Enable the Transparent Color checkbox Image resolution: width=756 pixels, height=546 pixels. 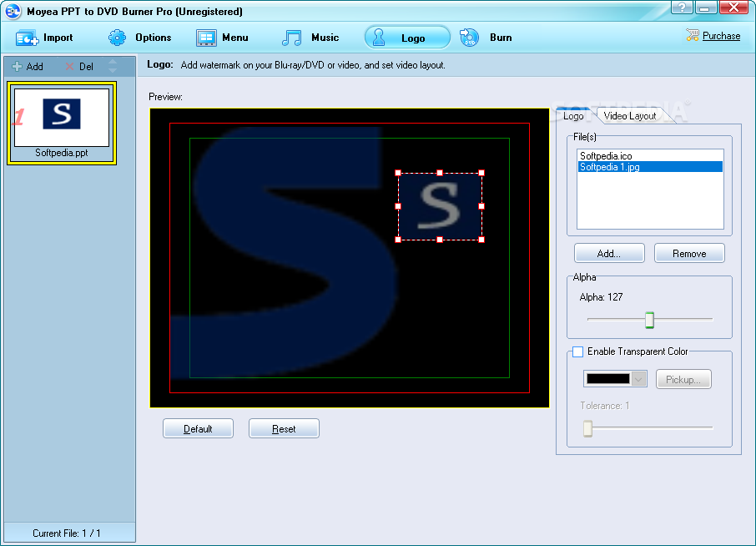(x=577, y=351)
